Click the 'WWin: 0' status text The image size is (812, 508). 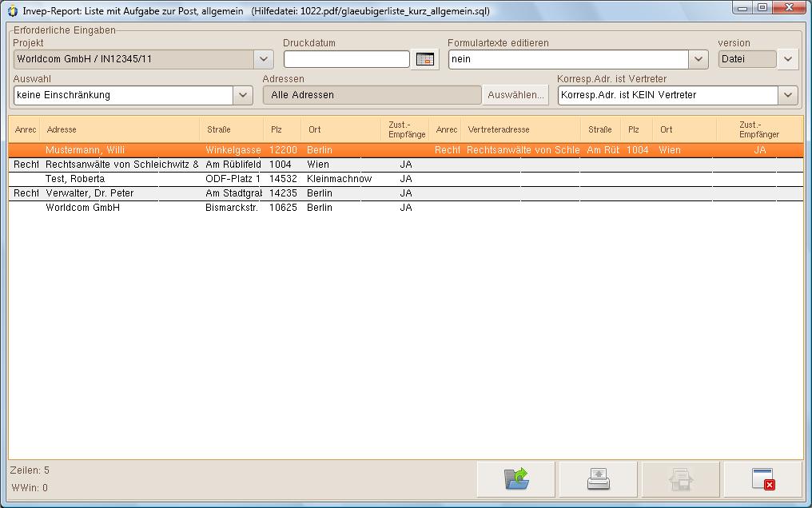click(30, 488)
